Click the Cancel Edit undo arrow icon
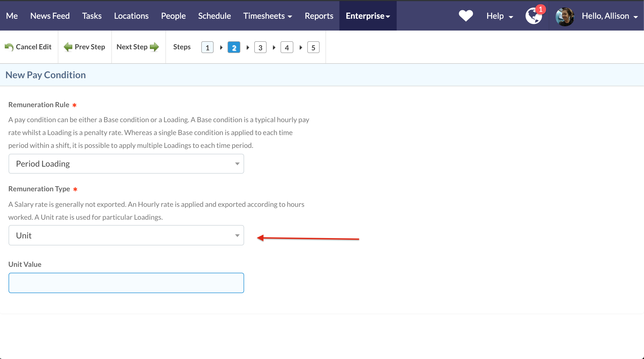This screenshot has width=644, height=359. pyautogui.click(x=9, y=47)
